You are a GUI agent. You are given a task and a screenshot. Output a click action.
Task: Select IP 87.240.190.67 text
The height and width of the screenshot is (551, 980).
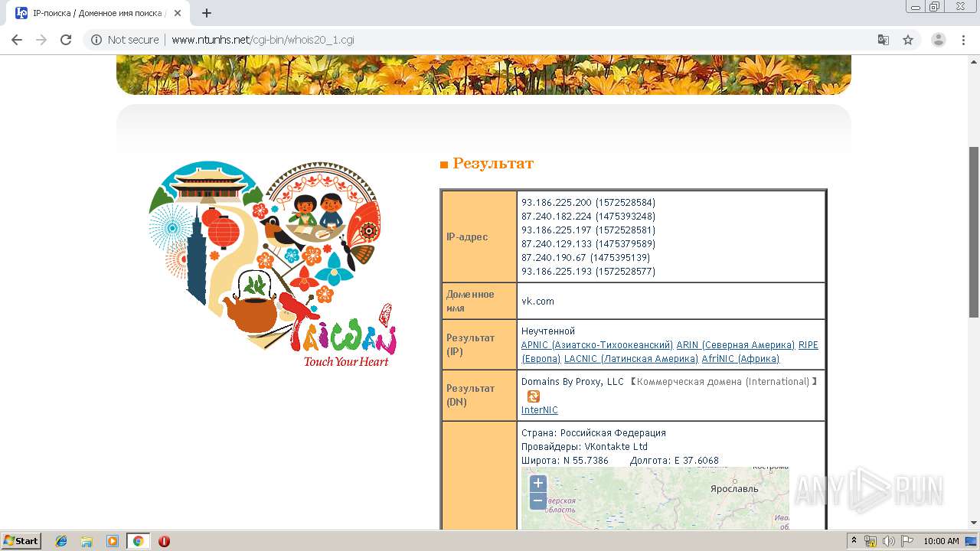click(x=554, y=258)
